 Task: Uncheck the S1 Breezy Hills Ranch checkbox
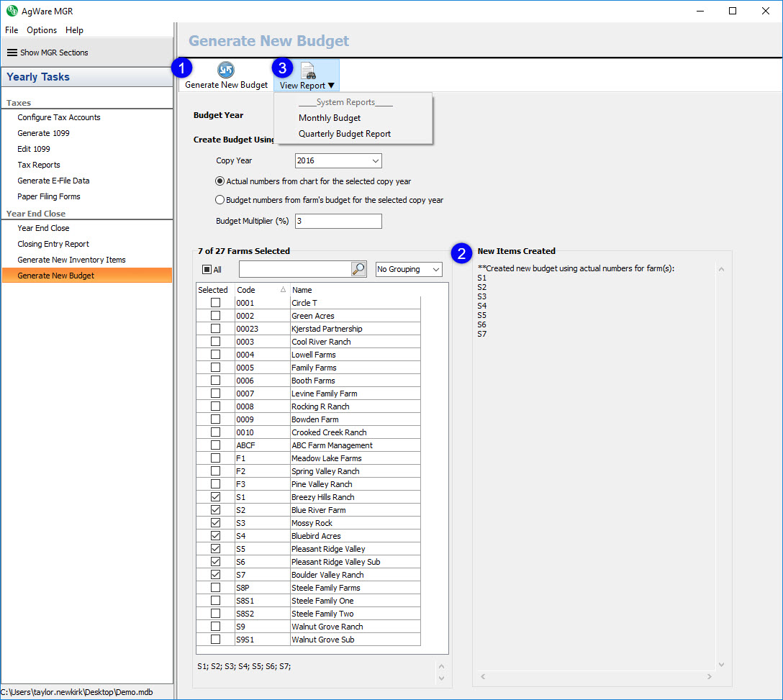click(215, 497)
